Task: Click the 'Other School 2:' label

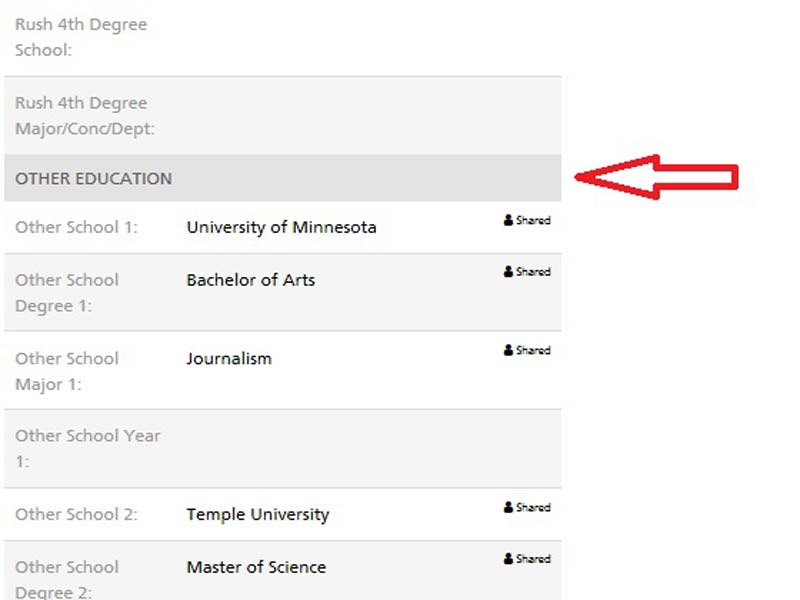Action: (76, 515)
